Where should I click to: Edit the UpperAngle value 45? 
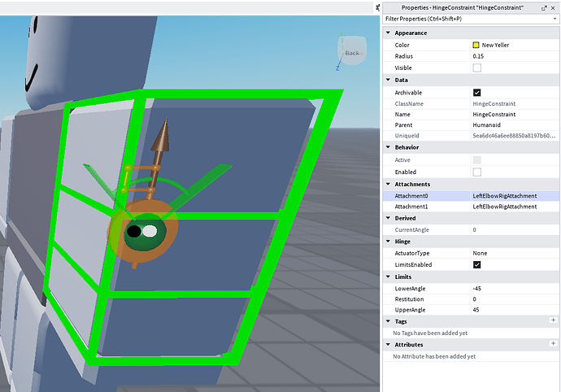tap(476, 310)
